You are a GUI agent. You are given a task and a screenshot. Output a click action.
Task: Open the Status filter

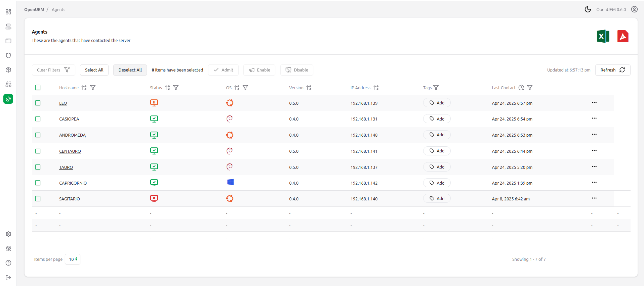point(176,88)
